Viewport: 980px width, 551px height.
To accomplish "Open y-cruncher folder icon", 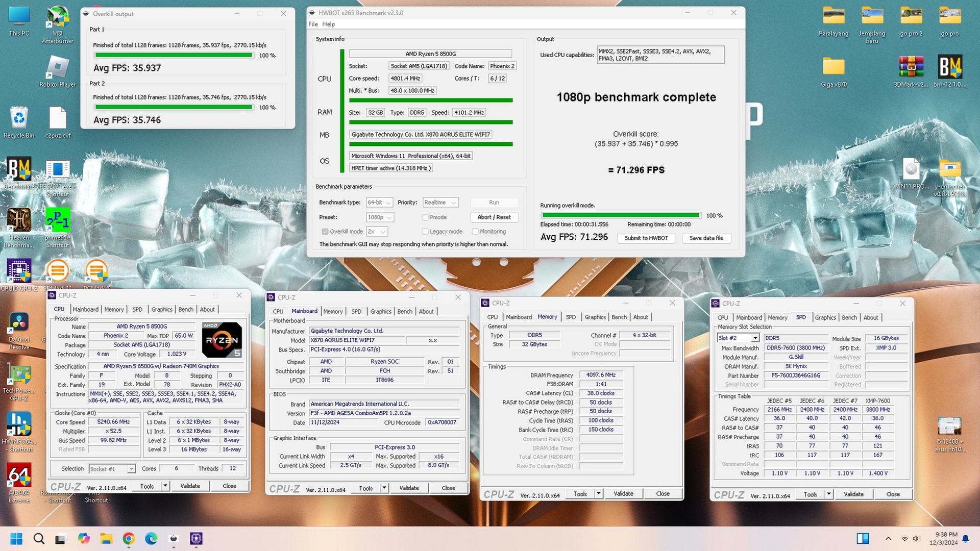I will coord(950,179).
